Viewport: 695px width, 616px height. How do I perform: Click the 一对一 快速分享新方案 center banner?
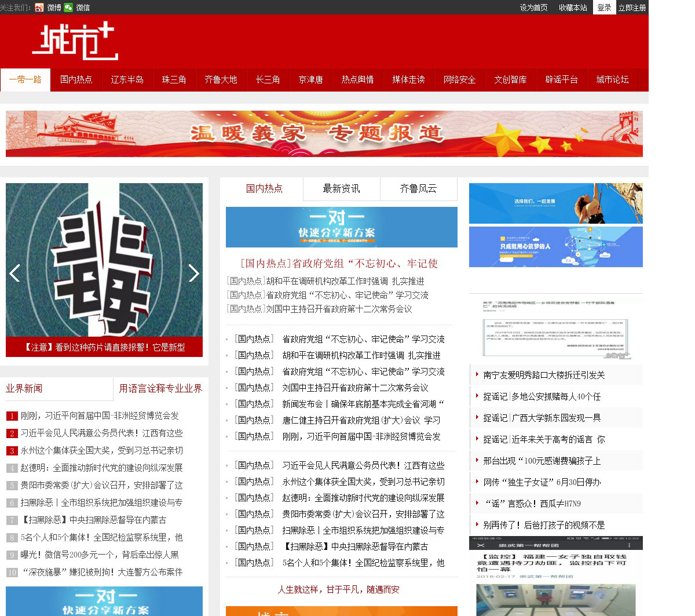click(x=342, y=227)
